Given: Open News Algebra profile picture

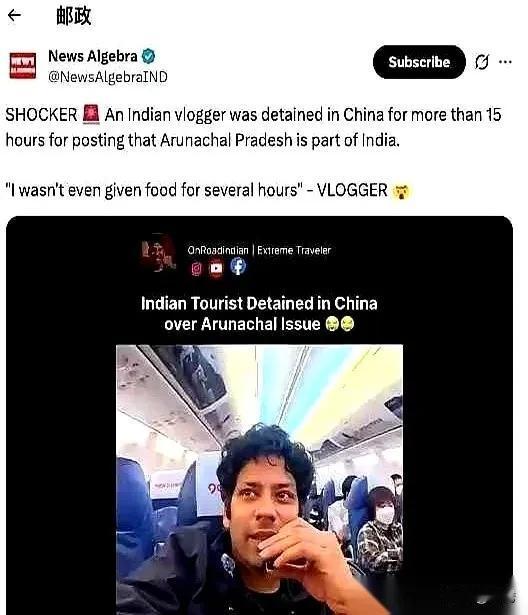Looking at the screenshot, I should 23,66.
